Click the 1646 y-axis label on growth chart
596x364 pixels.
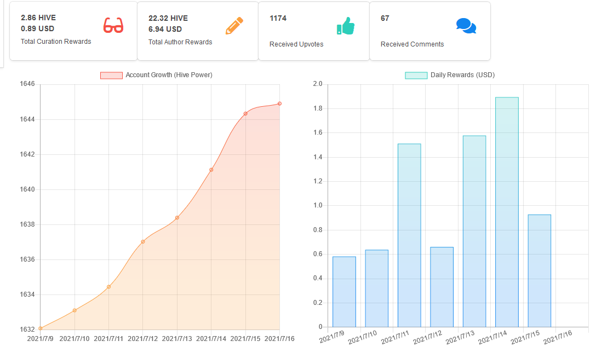pos(27,84)
